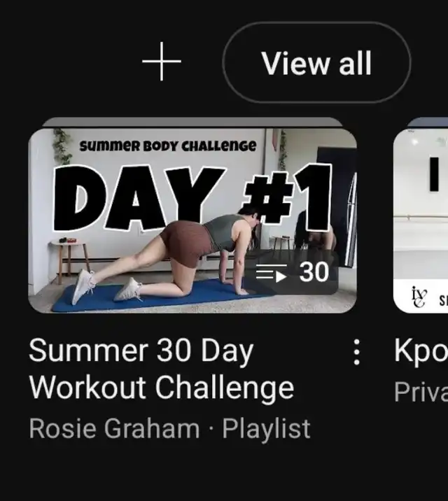The height and width of the screenshot is (501, 448).
Task: Open Summer 30 Day Workout Challenge title
Action: click(x=162, y=369)
